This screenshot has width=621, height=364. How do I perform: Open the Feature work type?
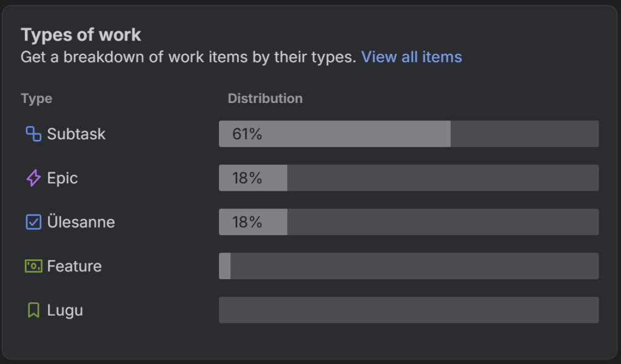point(74,266)
